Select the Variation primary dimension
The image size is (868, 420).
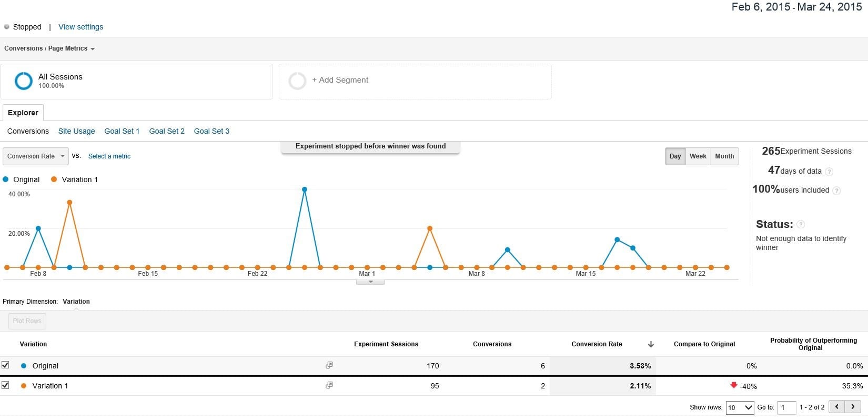pyautogui.click(x=76, y=302)
